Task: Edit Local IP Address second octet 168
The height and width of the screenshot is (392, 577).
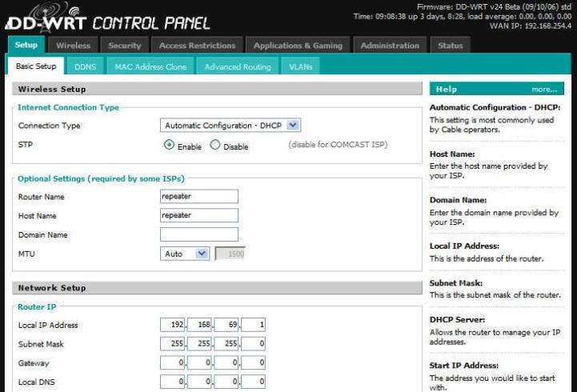Action: 199,325
